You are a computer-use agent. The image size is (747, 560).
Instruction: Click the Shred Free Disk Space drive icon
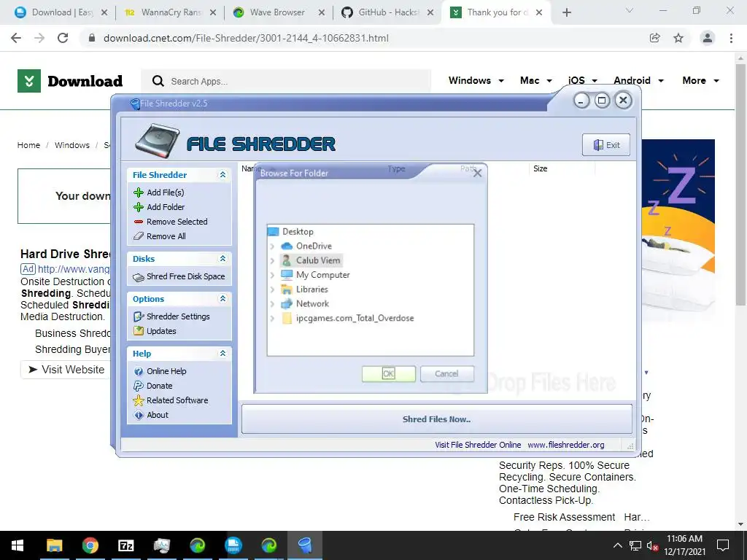[x=139, y=276]
